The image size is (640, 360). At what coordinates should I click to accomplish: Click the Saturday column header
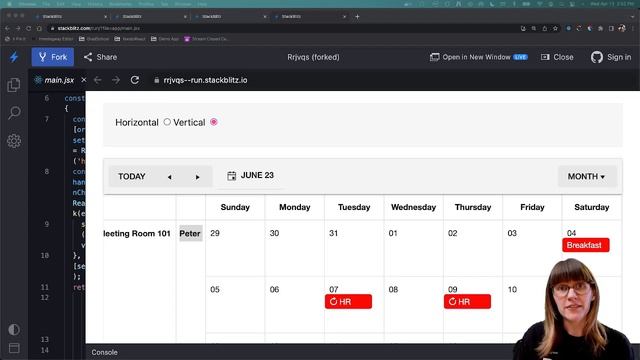point(591,207)
